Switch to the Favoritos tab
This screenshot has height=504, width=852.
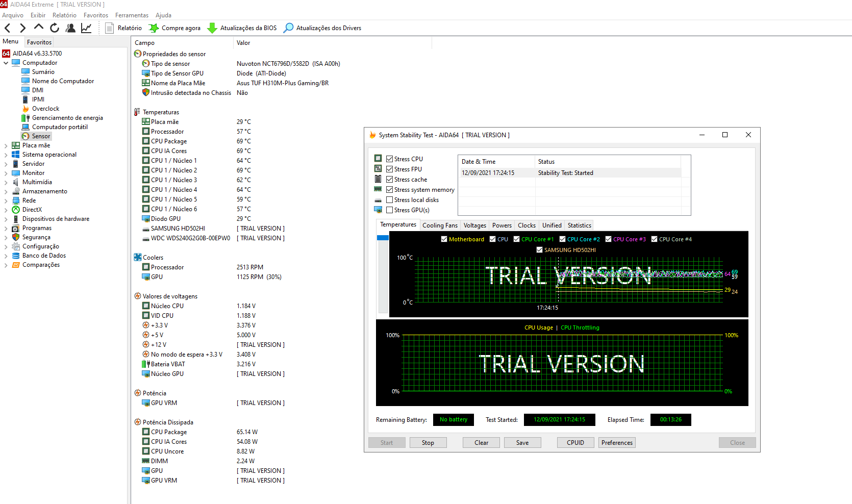[39, 42]
